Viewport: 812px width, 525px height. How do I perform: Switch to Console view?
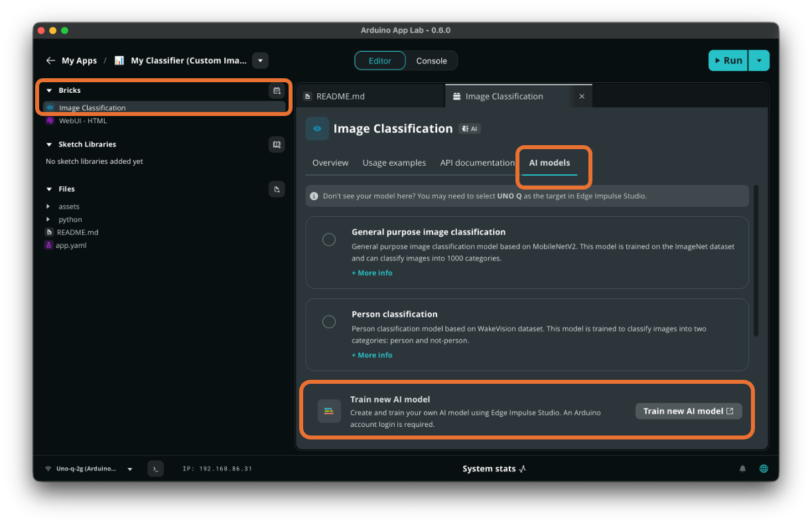click(x=431, y=60)
